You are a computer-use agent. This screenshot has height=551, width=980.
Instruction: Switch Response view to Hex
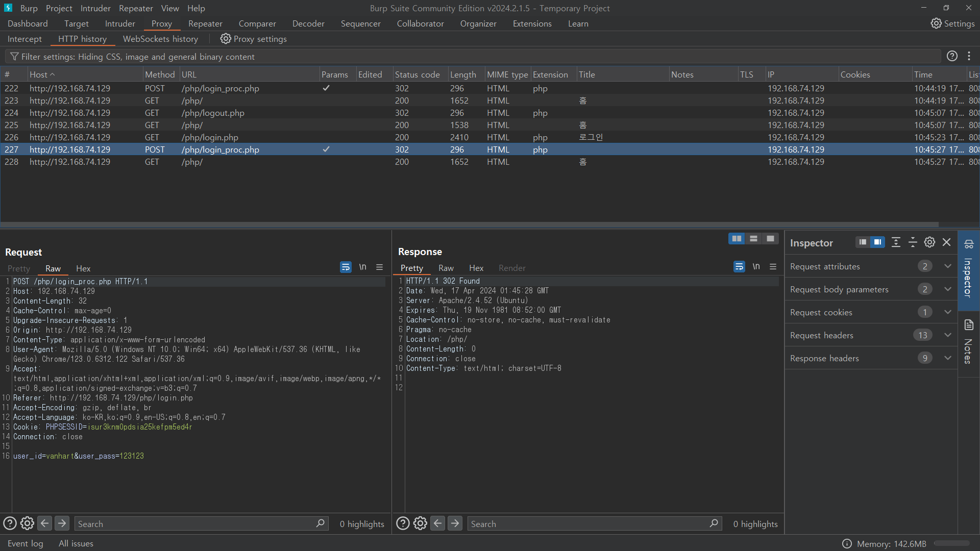[476, 268]
